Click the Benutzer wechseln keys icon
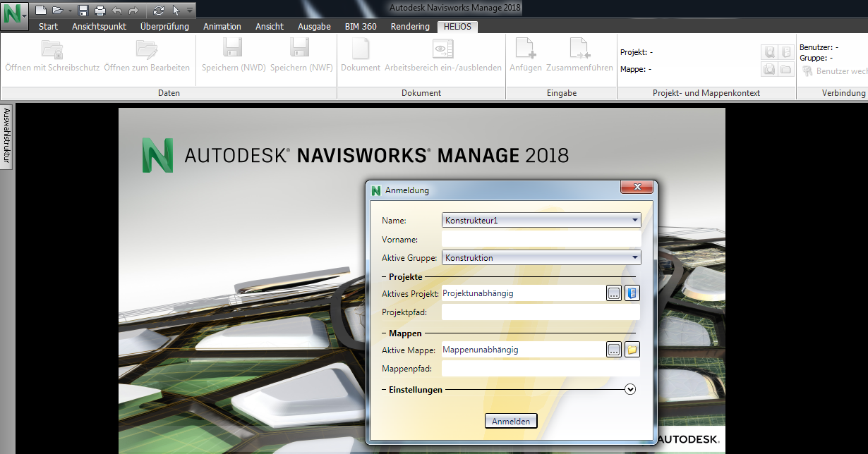 pos(807,71)
